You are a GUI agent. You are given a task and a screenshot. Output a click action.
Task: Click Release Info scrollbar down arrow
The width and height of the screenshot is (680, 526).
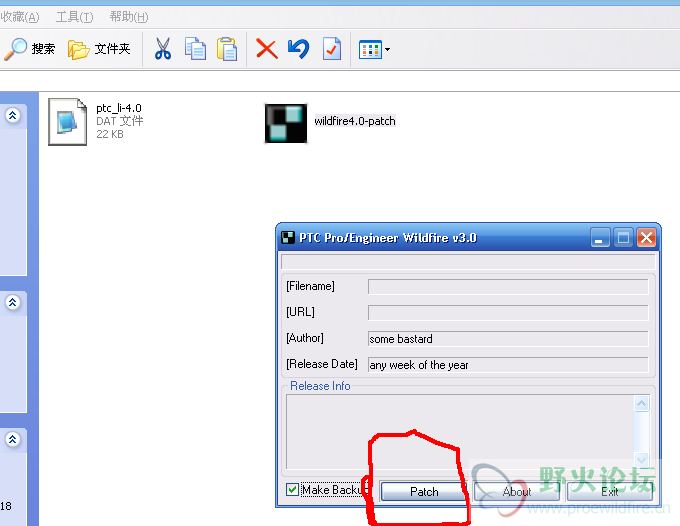click(x=641, y=459)
